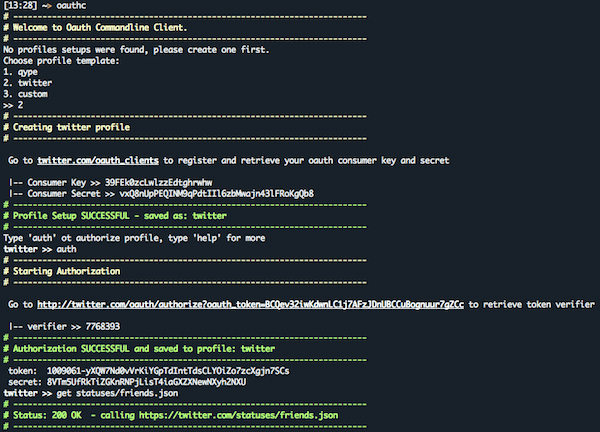This screenshot has width=600, height=432.
Task: Click the 'Consumer Key >>' label
Action: tap(64, 183)
